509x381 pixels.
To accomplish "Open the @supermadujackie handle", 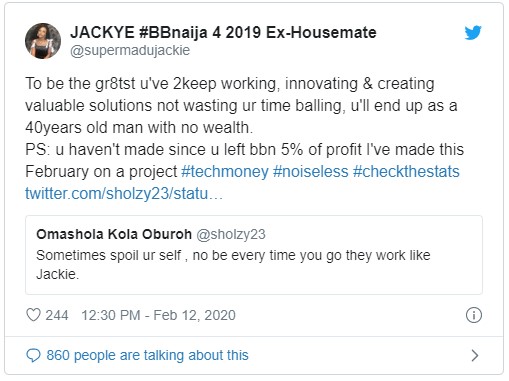I will 130,50.
